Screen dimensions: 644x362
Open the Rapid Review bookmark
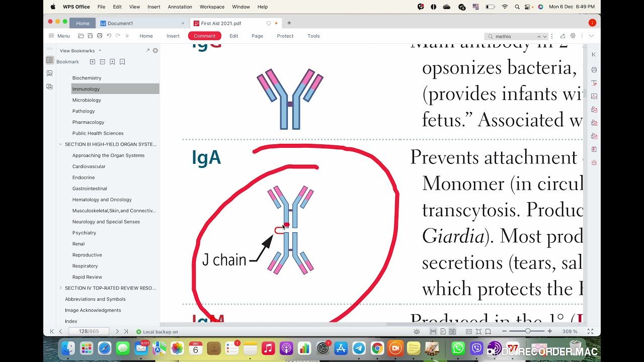[87, 277]
